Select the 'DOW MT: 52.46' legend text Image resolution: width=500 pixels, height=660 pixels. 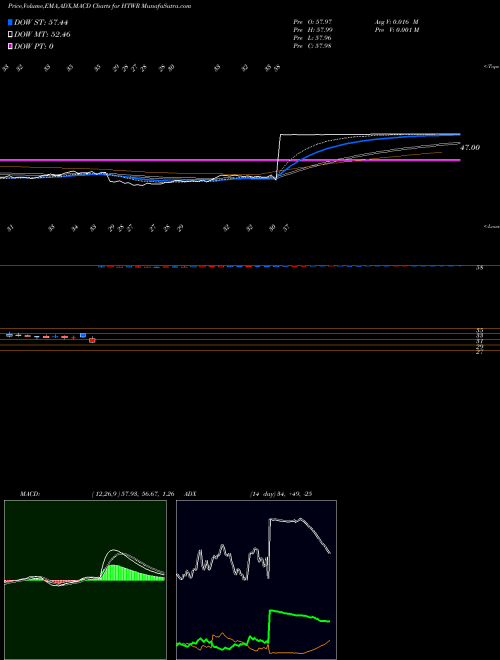click(x=42, y=35)
